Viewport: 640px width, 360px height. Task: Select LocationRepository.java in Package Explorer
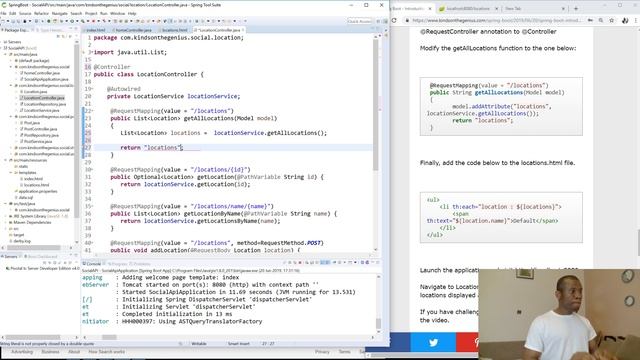click(x=44, y=104)
